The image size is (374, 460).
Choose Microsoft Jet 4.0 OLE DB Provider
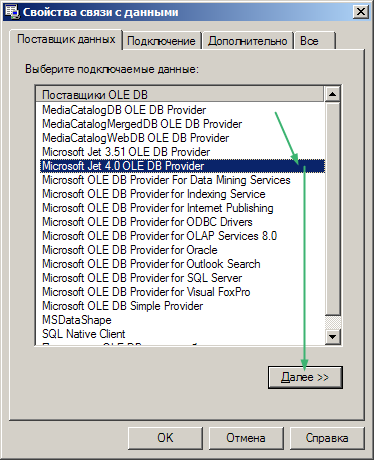[182, 166]
